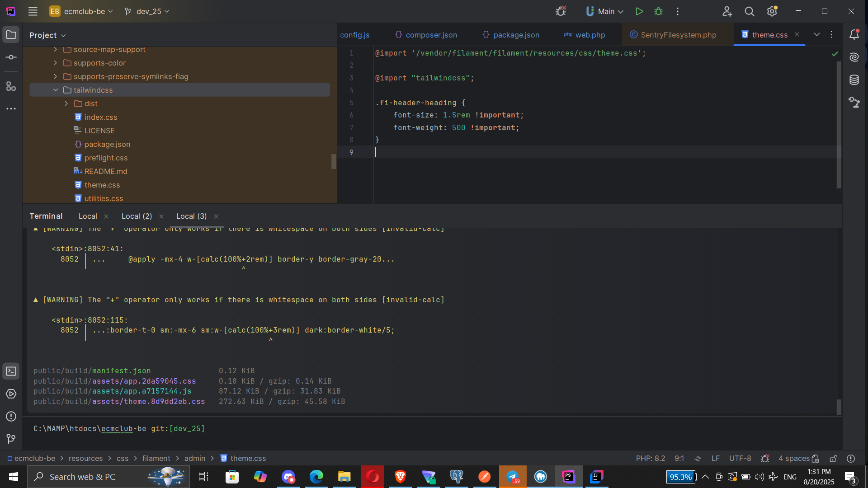Click the Code With Me icon
Viewport: 868px width, 488px height.
pyautogui.click(x=727, y=11)
